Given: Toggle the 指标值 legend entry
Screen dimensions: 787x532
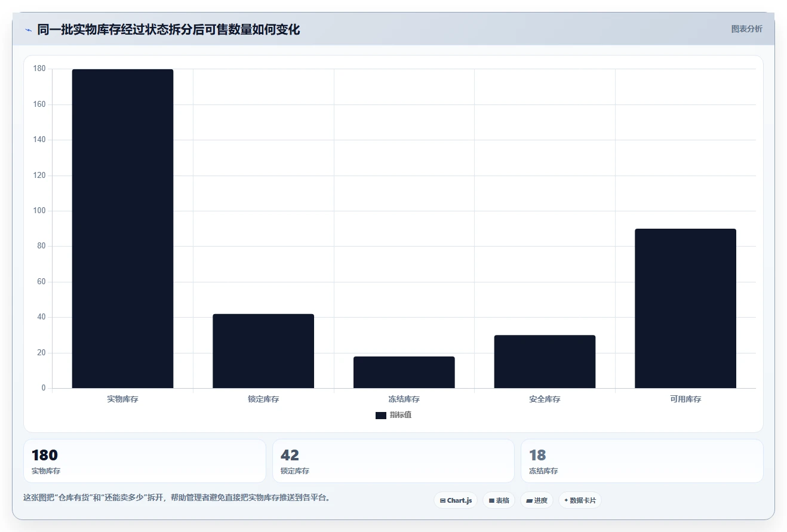Looking at the screenshot, I should coord(393,415).
